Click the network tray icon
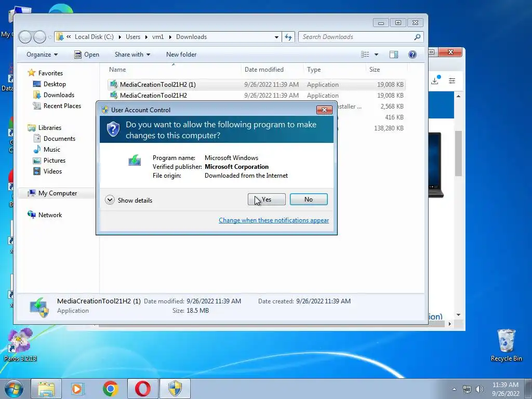Screen dimensions: 532x399 (467, 389)
